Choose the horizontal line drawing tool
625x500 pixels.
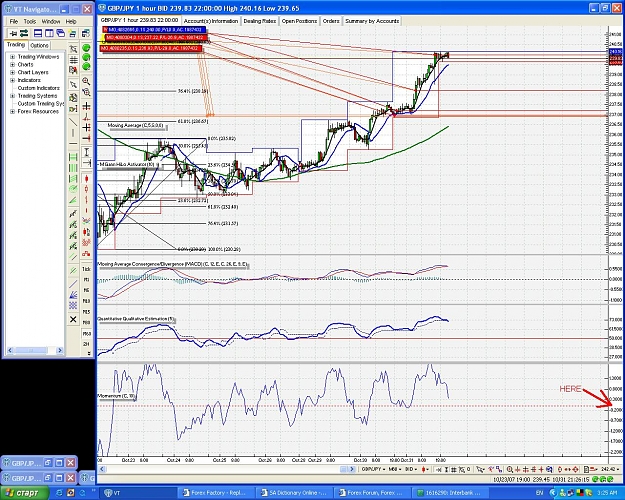point(73,144)
